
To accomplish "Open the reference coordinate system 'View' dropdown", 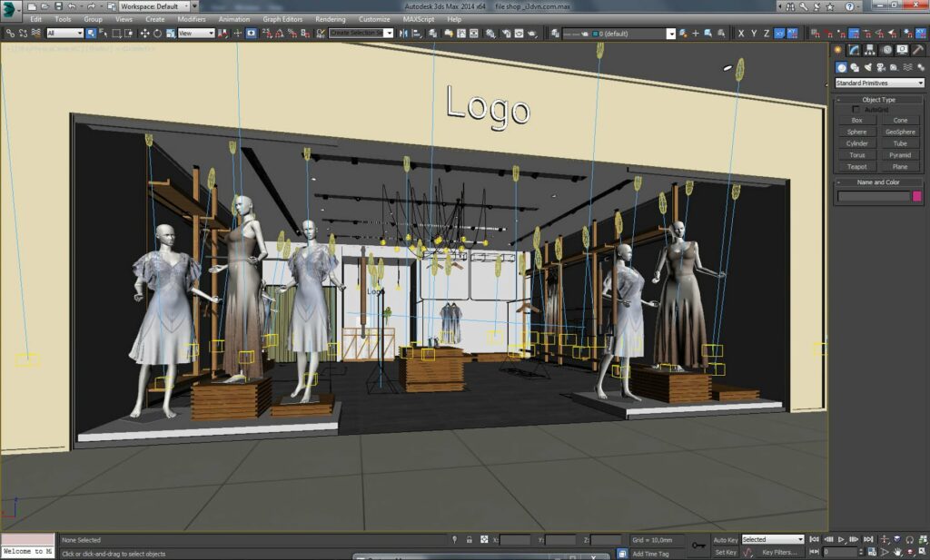I will 196,34.
